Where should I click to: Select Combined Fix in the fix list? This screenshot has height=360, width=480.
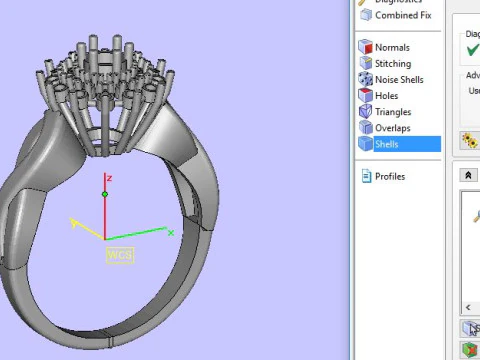tap(396, 15)
